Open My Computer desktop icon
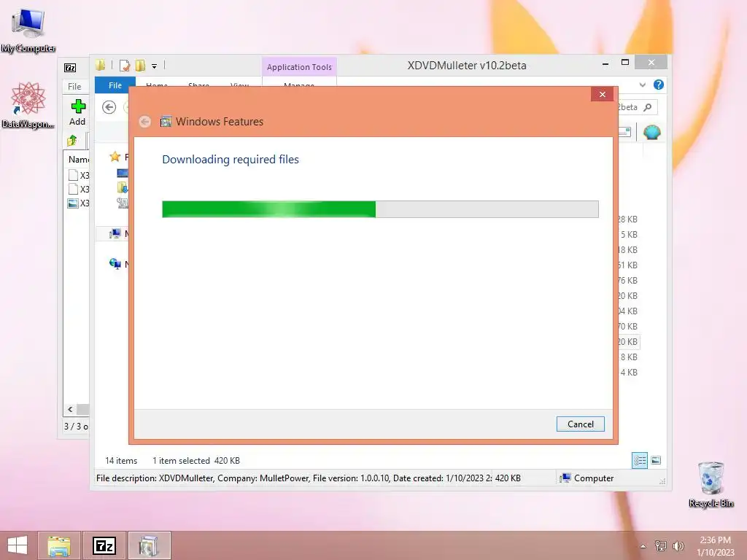The width and height of the screenshot is (747, 560). [x=28, y=30]
